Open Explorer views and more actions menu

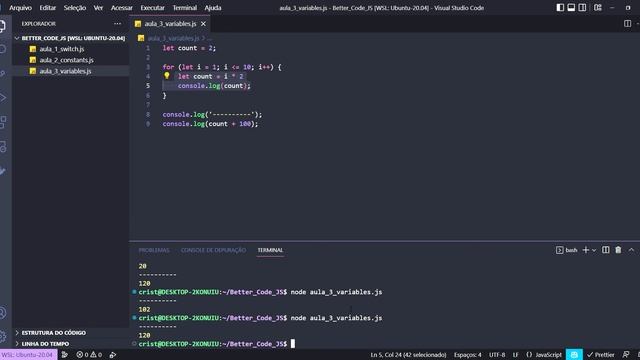[x=118, y=24]
